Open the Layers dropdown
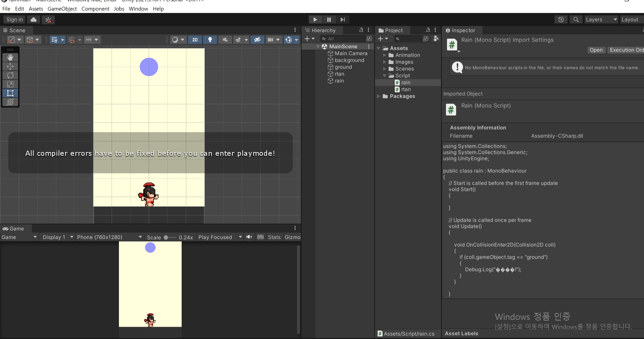 coord(601,20)
